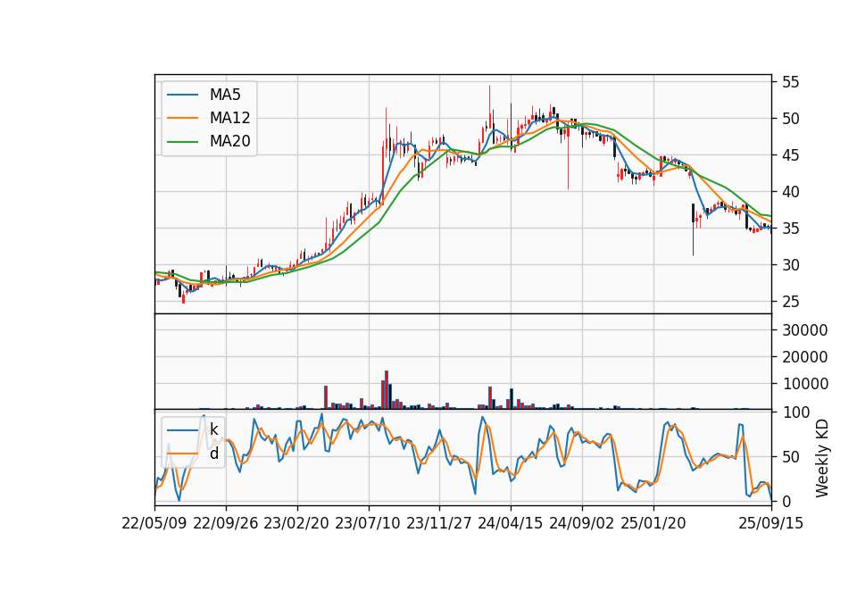Click the green MA20 legend line sample

pos(182,141)
